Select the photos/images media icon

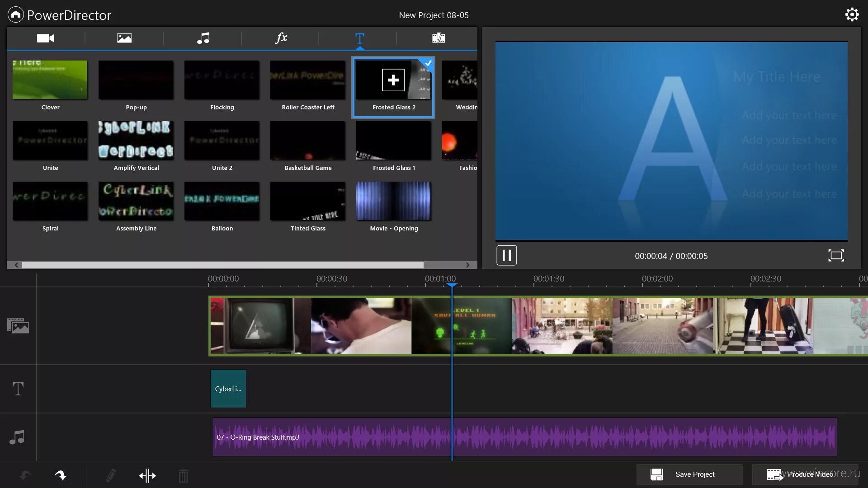124,38
